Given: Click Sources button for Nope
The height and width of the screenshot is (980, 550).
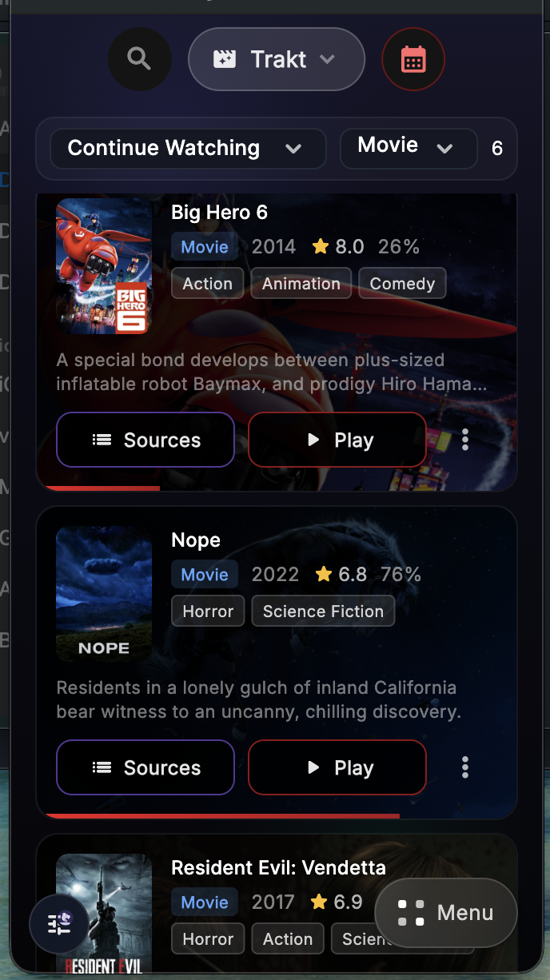Looking at the screenshot, I should (x=145, y=767).
